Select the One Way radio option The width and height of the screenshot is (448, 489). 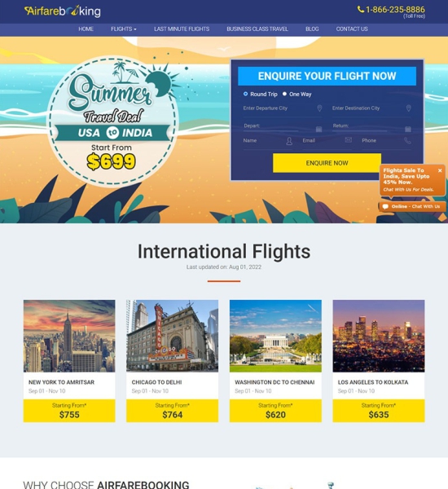point(284,94)
